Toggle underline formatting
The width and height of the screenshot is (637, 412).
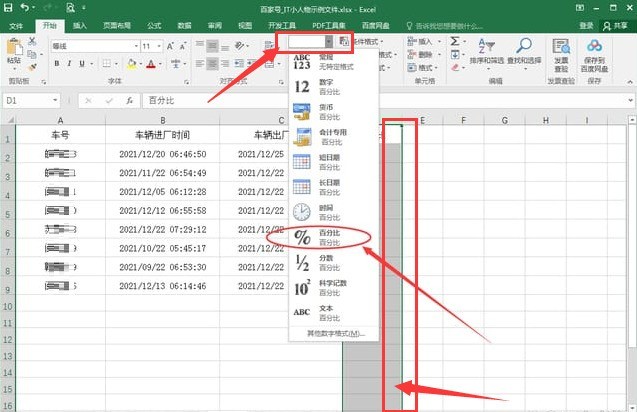85,63
